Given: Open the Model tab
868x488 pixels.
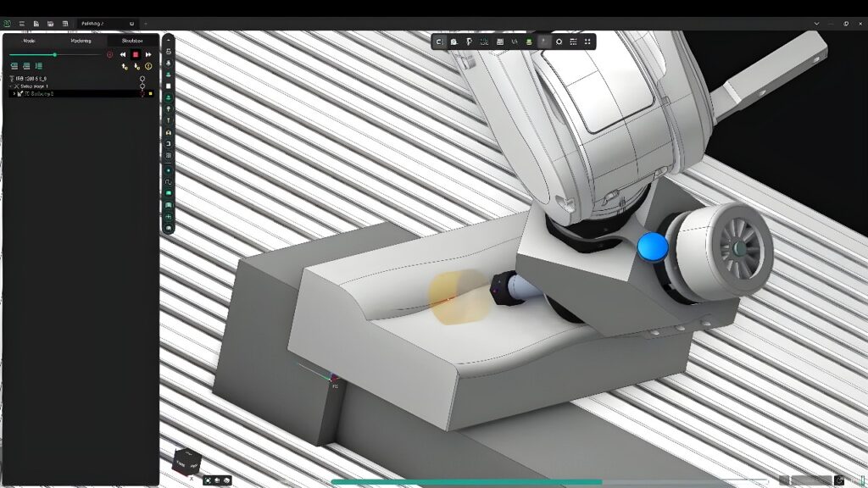Looking at the screenshot, I should (29, 41).
